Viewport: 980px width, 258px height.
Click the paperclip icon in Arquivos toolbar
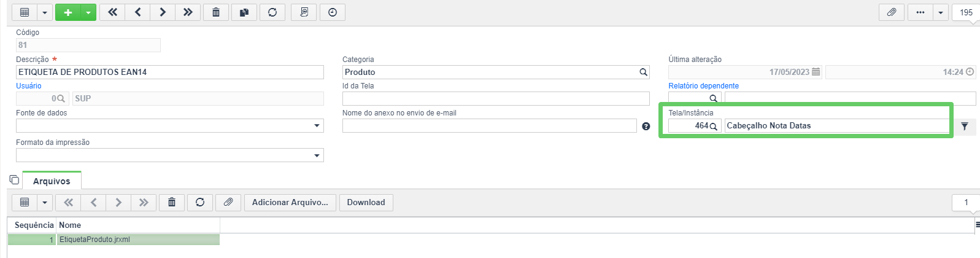[x=228, y=202]
